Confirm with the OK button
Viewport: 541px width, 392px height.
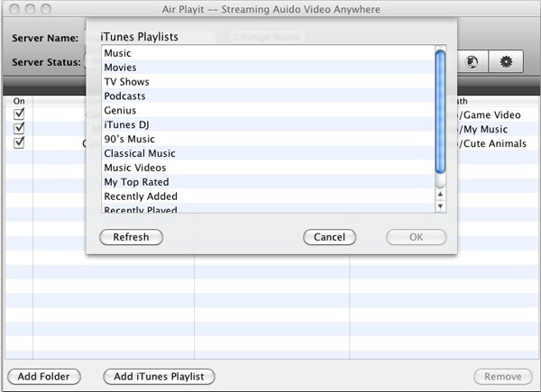tap(417, 237)
